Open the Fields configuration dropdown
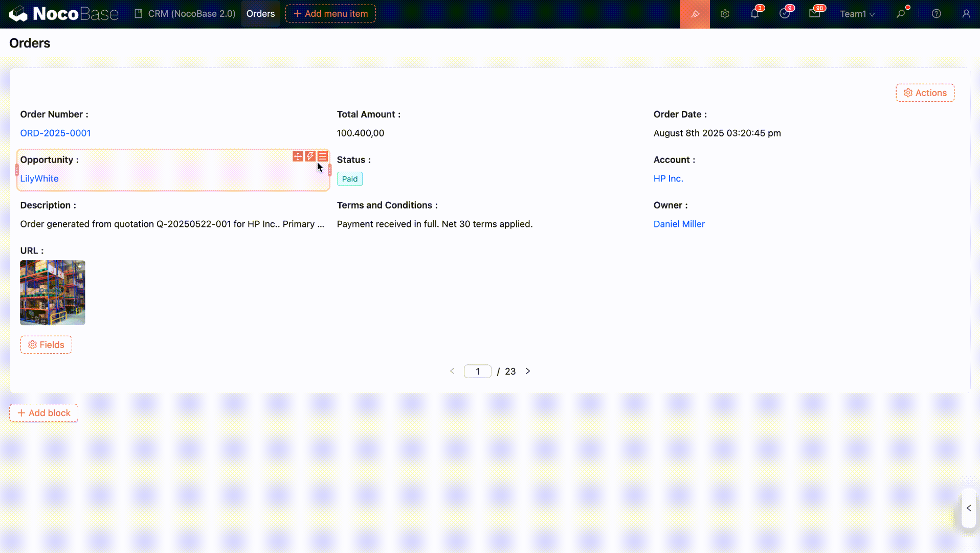Viewport: 980px width, 553px height. [x=46, y=345]
